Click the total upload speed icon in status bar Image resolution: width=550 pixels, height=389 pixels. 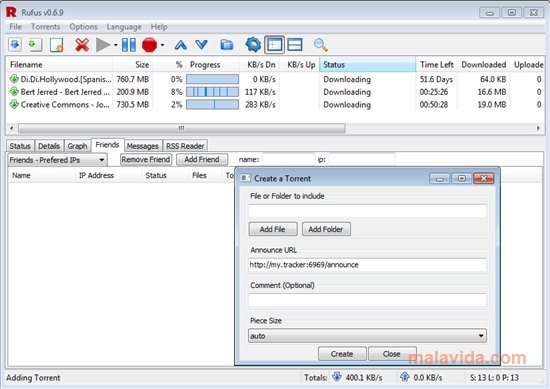404,377
